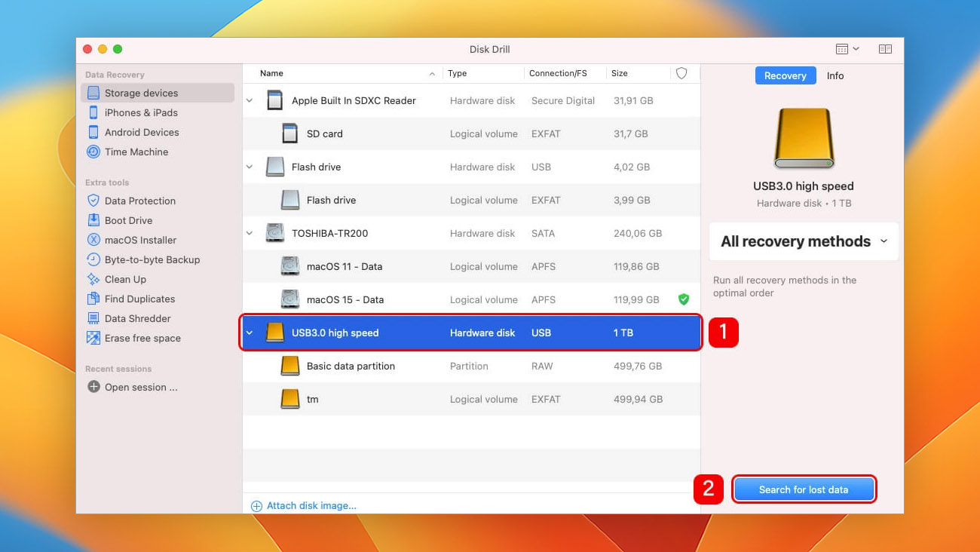Click 119,86 GB size cell
The width and height of the screenshot is (980, 552).
pos(636,266)
